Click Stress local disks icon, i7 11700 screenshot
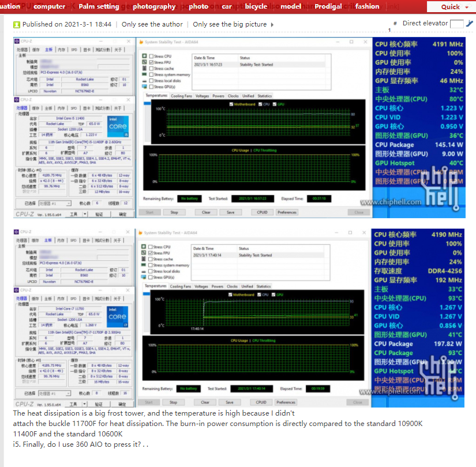This screenshot has width=476, height=467. [x=144, y=271]
